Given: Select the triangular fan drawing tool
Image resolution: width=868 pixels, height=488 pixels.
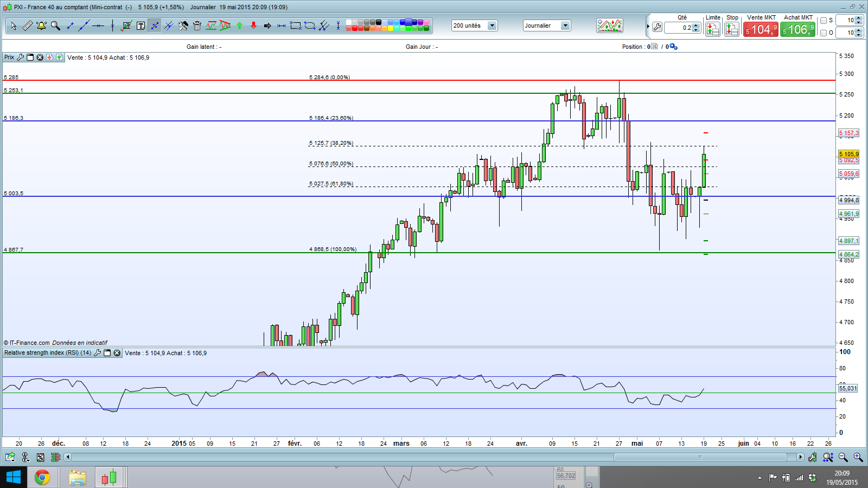Looking at the screenshot, I should click(x=225, y=25).
